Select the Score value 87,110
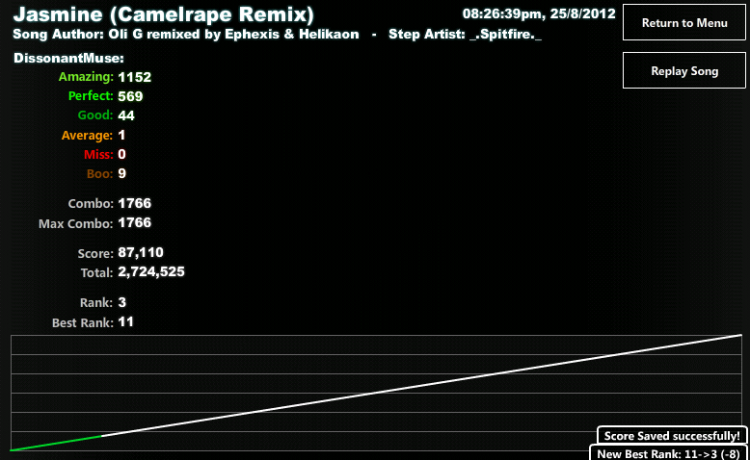This screenshot has width=750, height=460. tap(140, 253)
